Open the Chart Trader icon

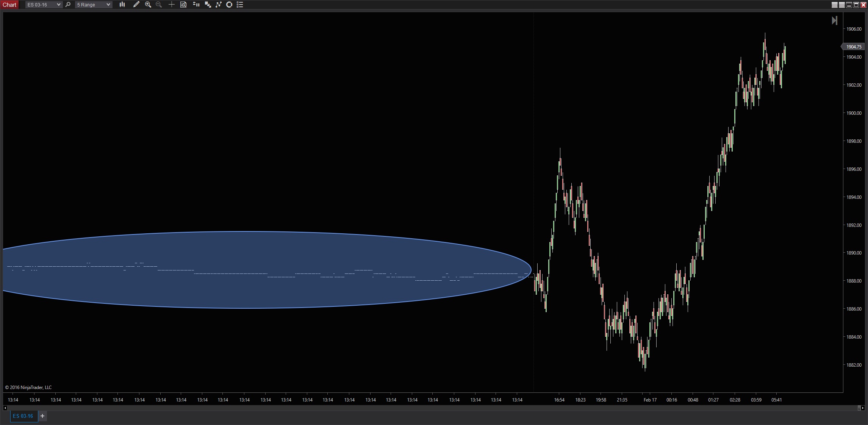pyautogui.click(x=196, y=5)
